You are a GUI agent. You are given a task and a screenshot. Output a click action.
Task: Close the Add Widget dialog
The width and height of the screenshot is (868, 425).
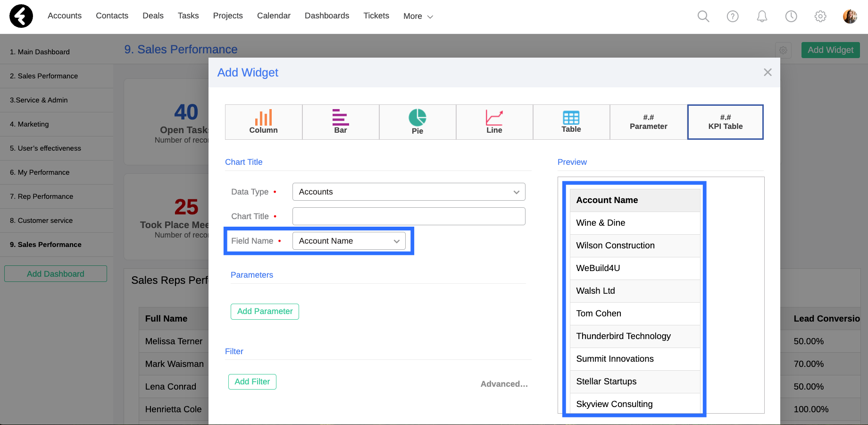pos(768,72)
